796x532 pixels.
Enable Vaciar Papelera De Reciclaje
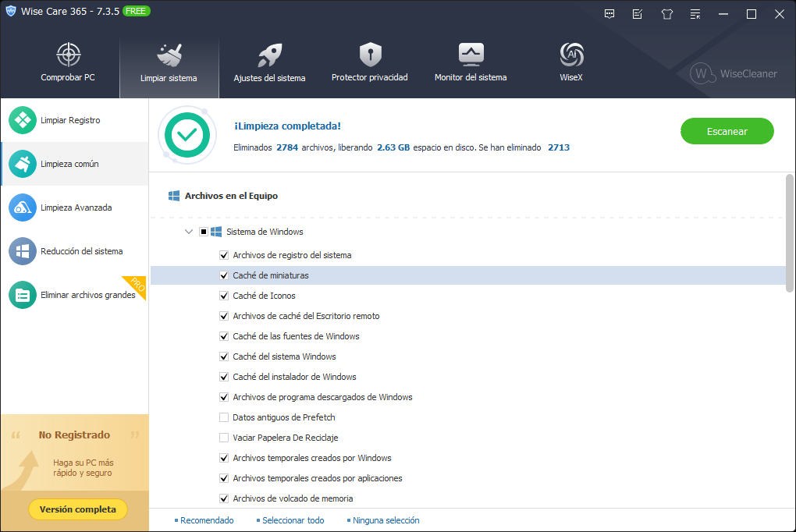coord(224,438)
